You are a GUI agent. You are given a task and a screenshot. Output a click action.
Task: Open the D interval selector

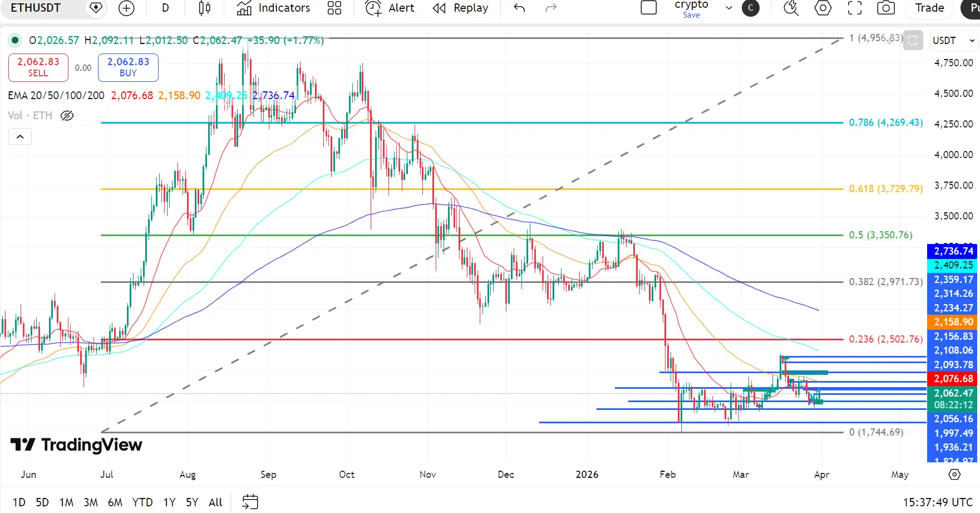click(165, 8)
